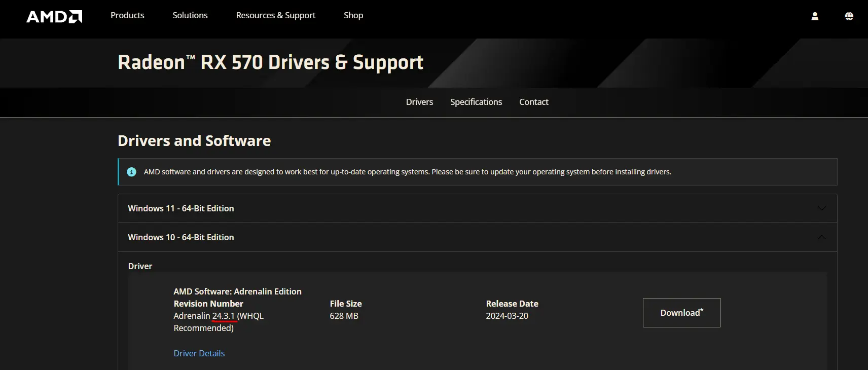Click the AMD logo
Viewport: 868px width, 370px height.
click(54, 17)
